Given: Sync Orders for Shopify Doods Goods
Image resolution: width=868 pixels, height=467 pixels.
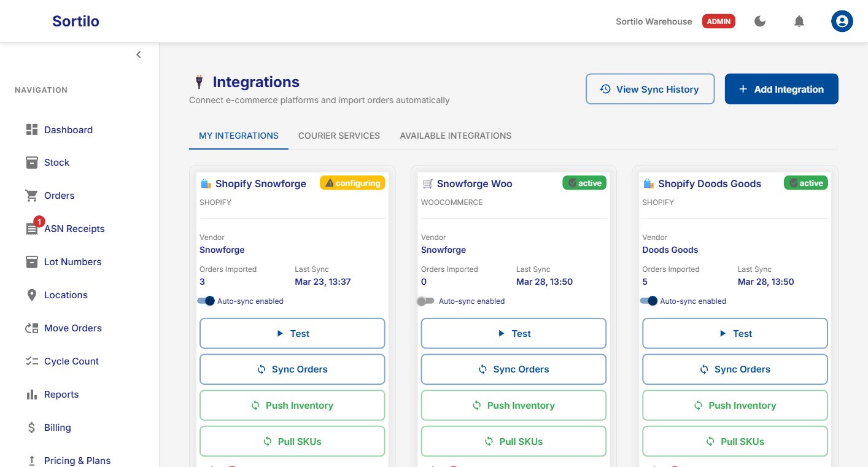Looking at the screenshot, I should tap(735, 369).
